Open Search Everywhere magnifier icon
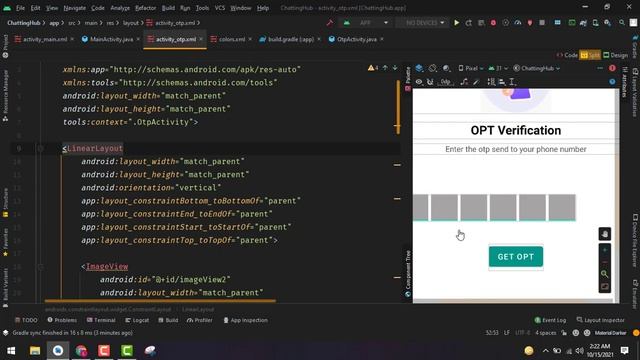 point(622,23)
